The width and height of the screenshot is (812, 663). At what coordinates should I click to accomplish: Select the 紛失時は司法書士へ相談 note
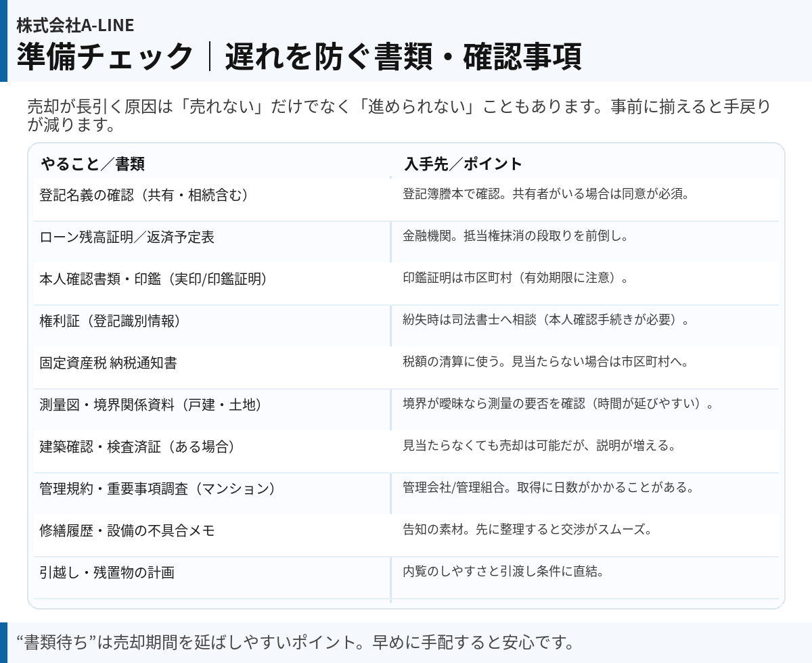(546, 321)
